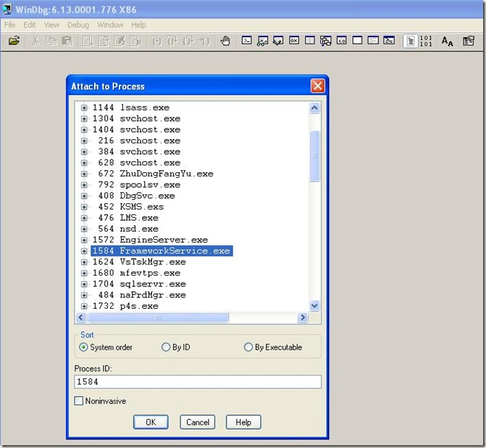
Task: Click the Run to Cursor icon
Action: (205, 41)
